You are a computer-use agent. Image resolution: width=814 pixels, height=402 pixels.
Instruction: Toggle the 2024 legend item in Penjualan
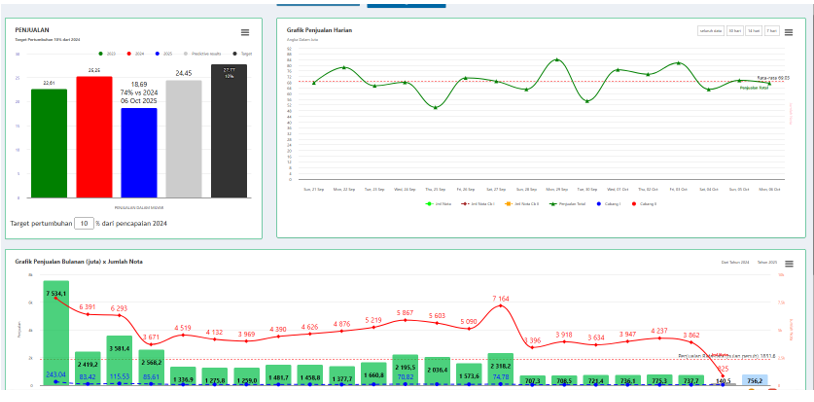click(129, 53)
